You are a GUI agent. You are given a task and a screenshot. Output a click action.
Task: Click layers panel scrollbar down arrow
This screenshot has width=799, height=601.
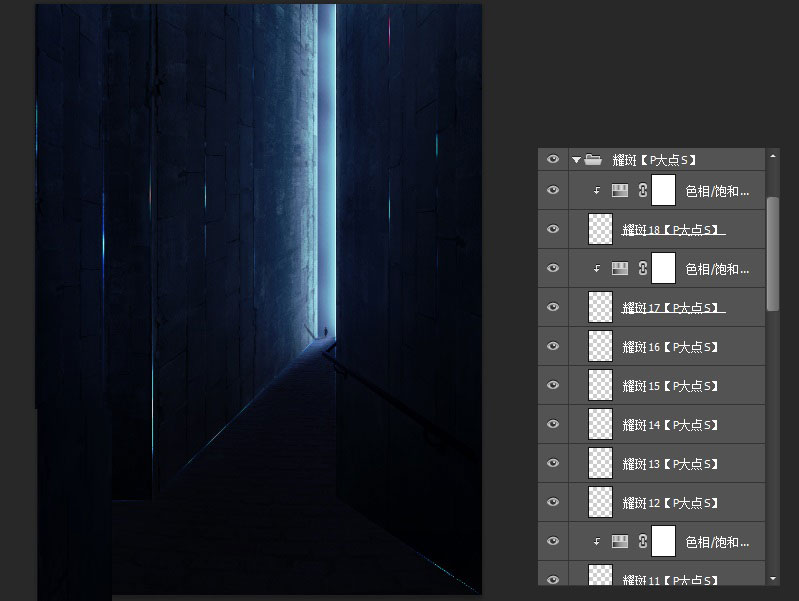click(x=773, y=579)
